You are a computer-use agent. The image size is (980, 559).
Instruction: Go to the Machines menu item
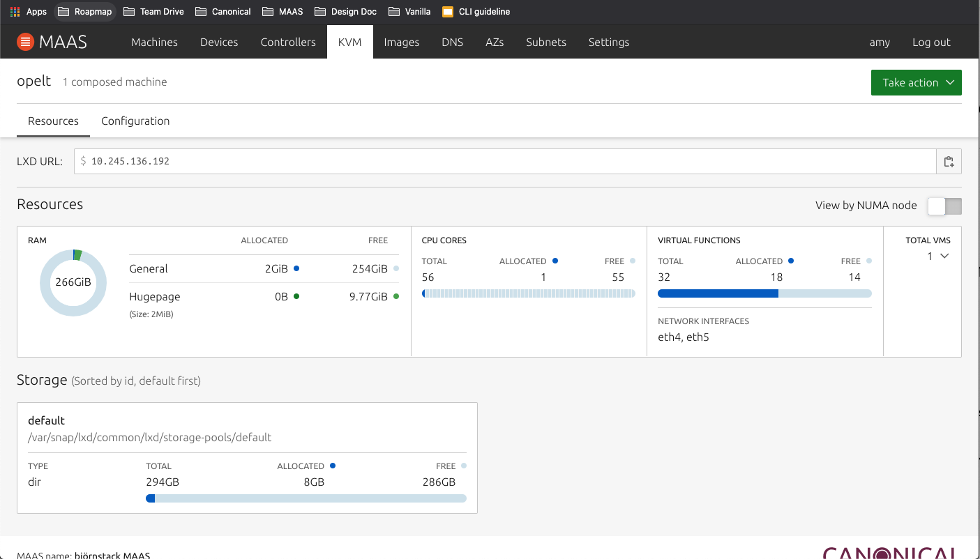pos(154,43)
